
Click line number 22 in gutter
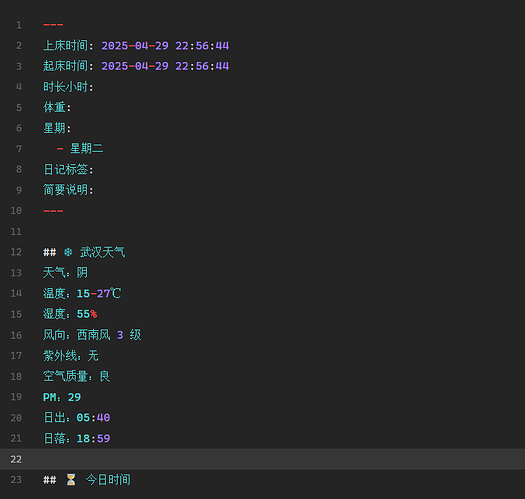coord(16,459)
